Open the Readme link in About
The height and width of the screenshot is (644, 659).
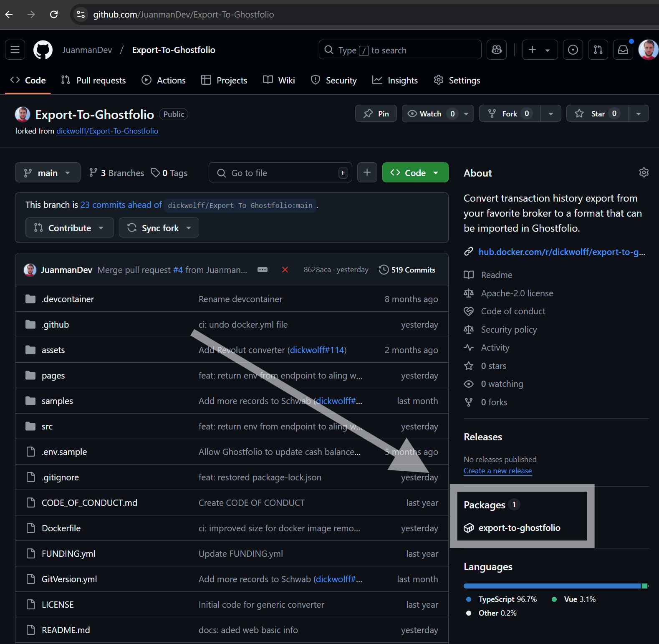tap(488, 275)
